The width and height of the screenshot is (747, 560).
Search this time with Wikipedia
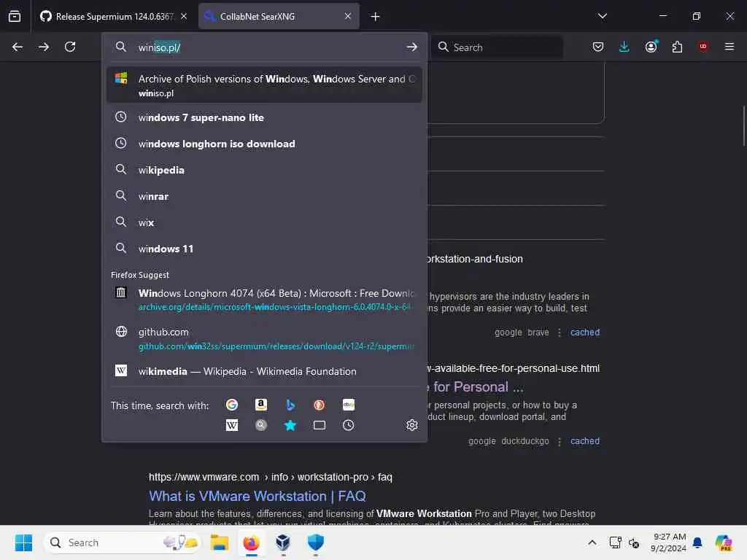click(x=232, y=425)
